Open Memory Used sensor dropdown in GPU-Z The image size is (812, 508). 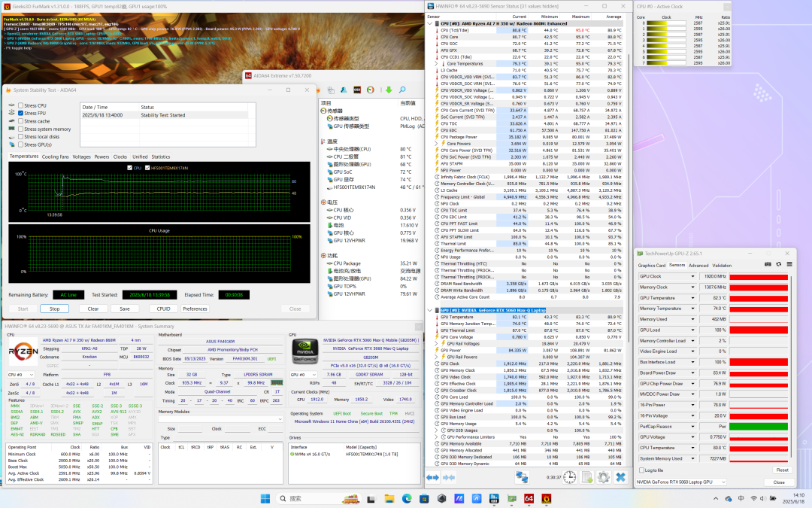coord(692,319)
